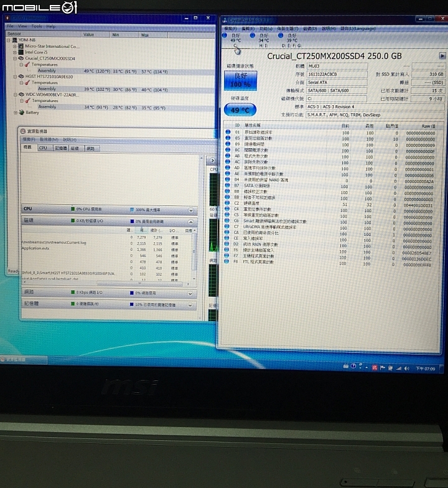The height and width of the screenshot is (488, 448).
Task: Click the taskbar clock showing 下午 07:09
Action: (x=426, y=368)
